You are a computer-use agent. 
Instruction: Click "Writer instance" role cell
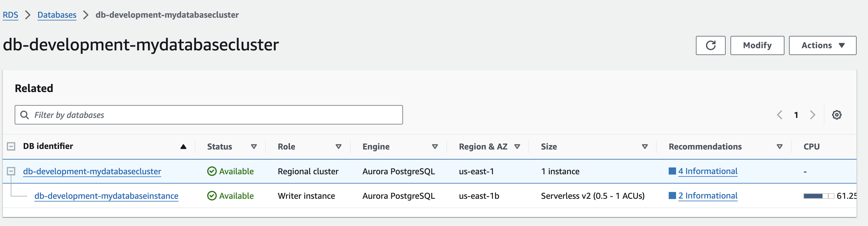pyautogui.click(x=306, y=196)
